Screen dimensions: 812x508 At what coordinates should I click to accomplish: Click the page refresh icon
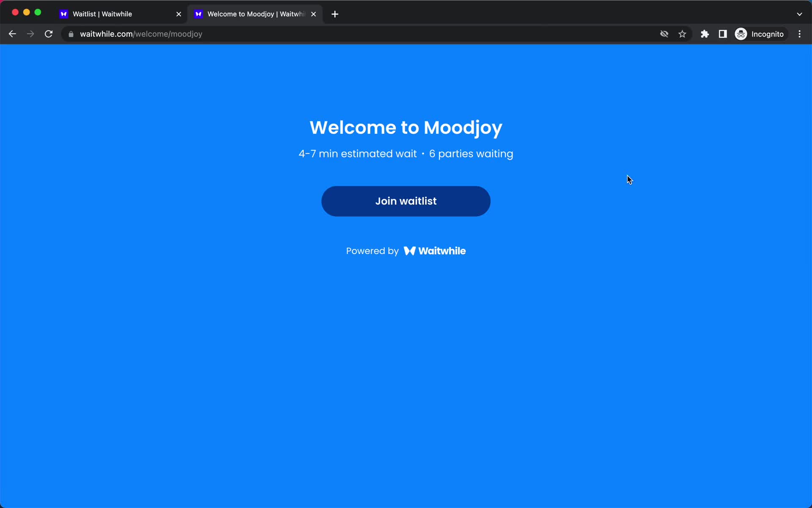tap(49, 34)
